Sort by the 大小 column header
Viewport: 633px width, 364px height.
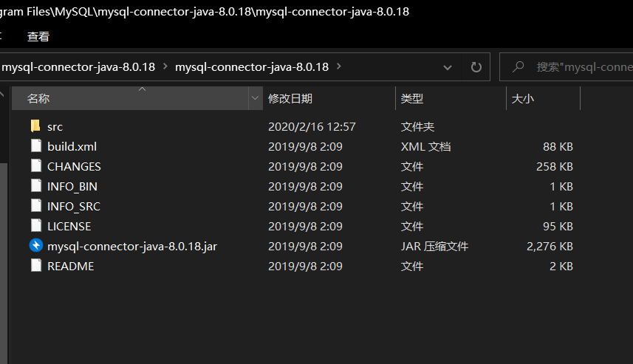543,98
